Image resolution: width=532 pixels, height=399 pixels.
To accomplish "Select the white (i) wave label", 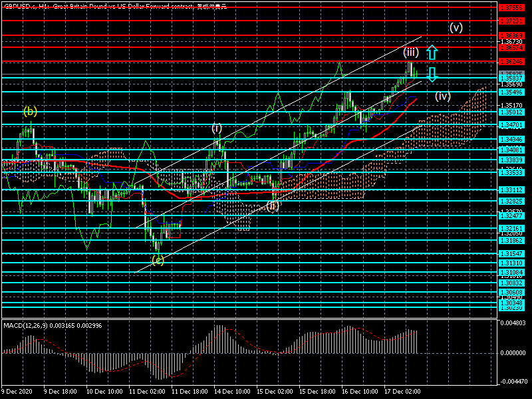I will tap(217, 128).
